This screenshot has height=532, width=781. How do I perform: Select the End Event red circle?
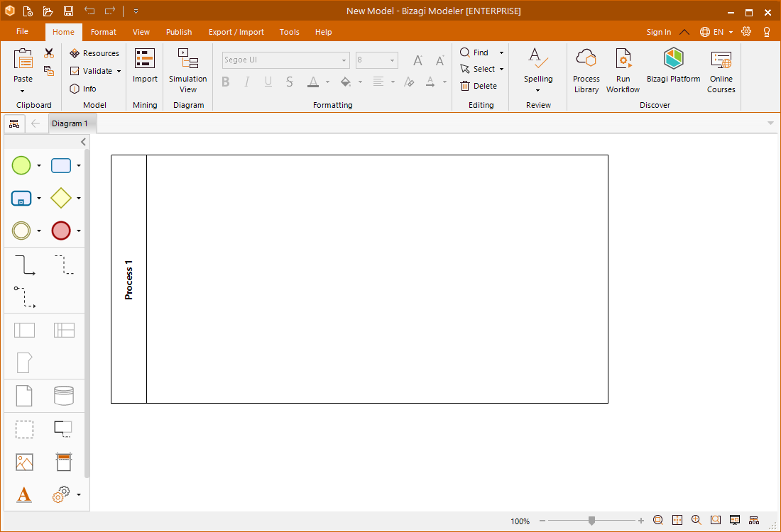click(61, 231)
